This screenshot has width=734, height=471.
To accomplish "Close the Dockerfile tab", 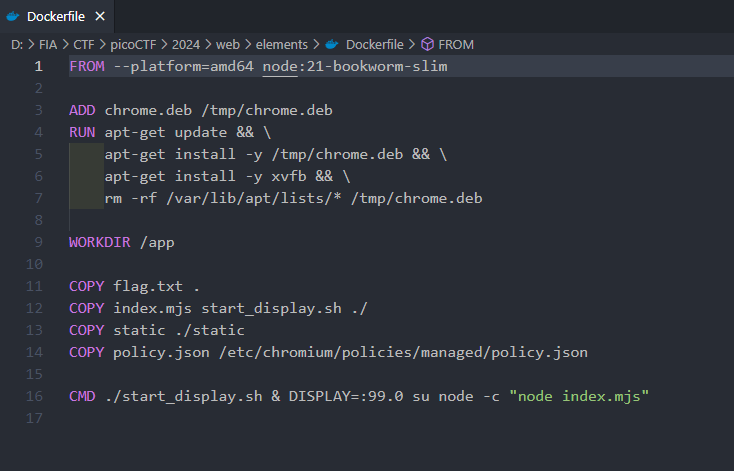I will pos(100,16).
